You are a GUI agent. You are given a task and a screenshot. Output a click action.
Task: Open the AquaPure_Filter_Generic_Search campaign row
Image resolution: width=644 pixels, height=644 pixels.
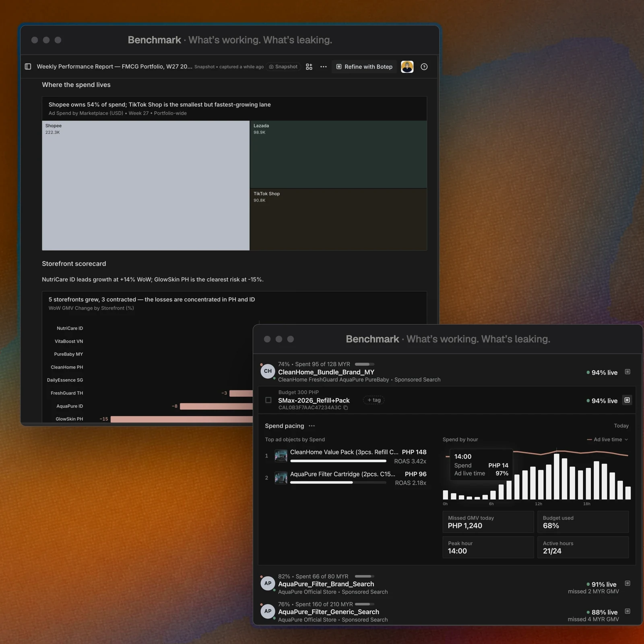point(447,612)
